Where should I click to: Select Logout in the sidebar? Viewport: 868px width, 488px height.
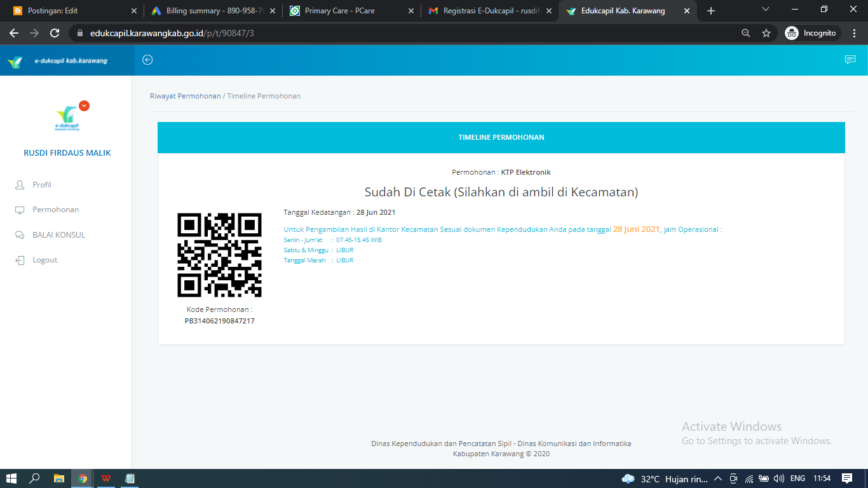45,260
